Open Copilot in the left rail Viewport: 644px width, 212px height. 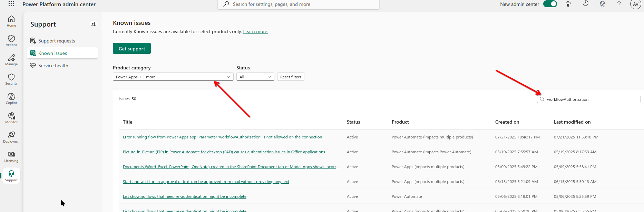coord(11,98)
